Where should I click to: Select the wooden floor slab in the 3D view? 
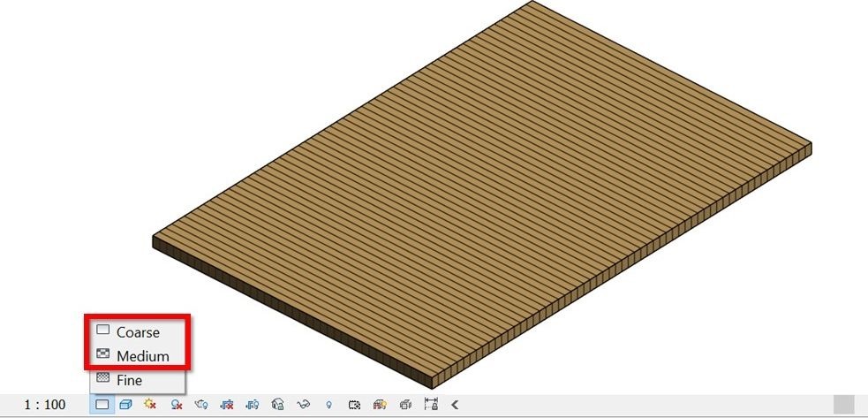pos(481,194)
